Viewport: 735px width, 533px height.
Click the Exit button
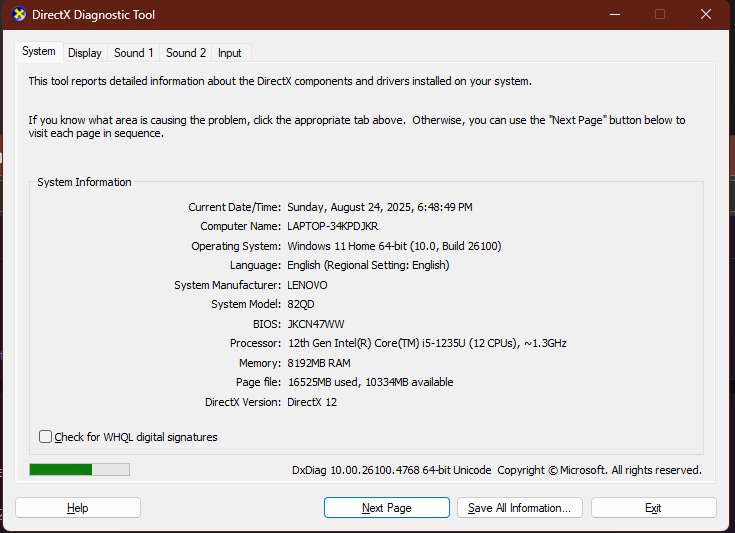pyautogui.click(x=653, y=508)
